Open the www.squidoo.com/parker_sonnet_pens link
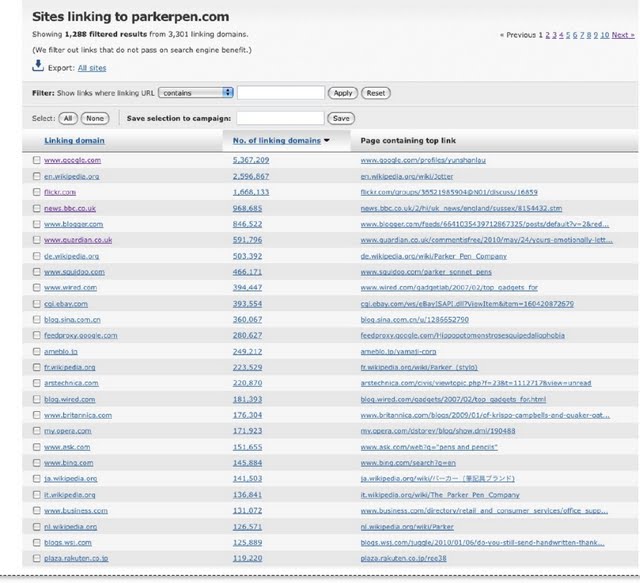The height and width of the screenshot is (583, 640). [426, 272]
